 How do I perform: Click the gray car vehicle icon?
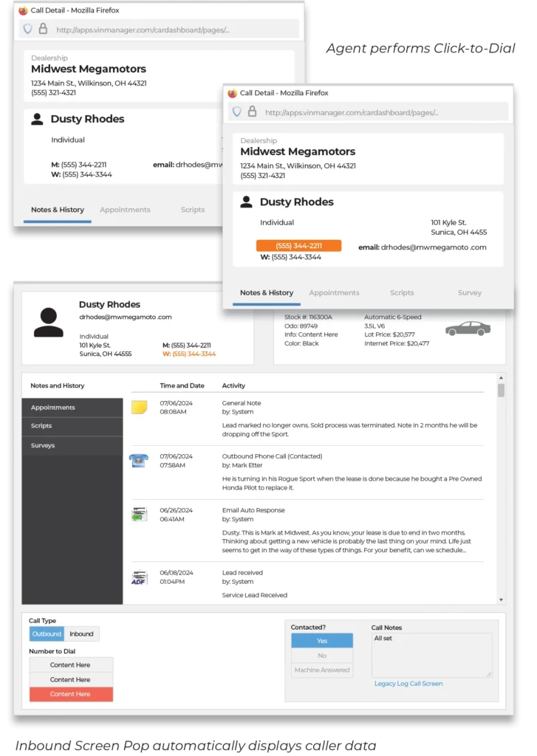tap(468, 329)
